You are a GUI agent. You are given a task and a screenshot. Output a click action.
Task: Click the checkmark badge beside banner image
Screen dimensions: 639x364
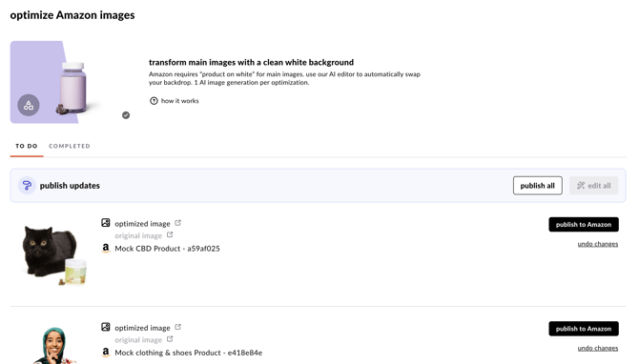(126, 115)
